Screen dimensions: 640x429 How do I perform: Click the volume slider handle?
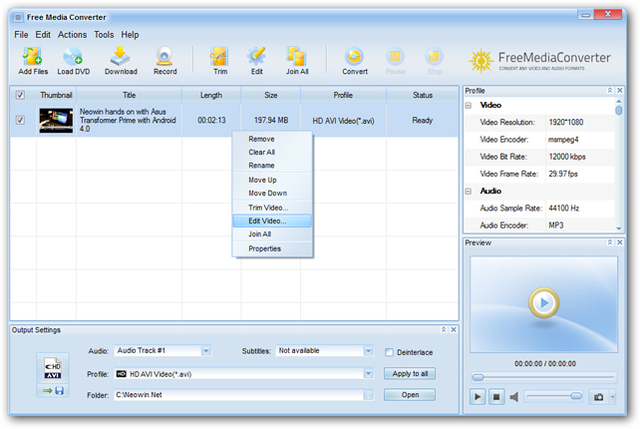576,396
